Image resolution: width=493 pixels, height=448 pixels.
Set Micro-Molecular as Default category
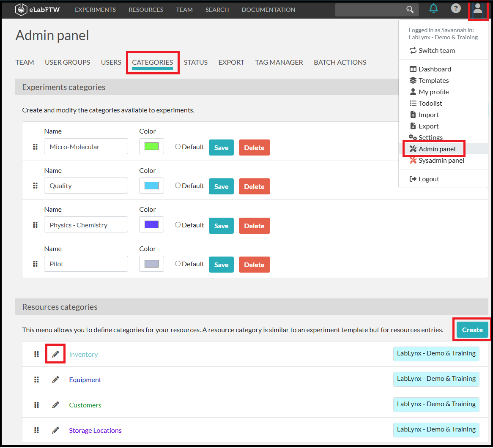click(x=178, y=147)
